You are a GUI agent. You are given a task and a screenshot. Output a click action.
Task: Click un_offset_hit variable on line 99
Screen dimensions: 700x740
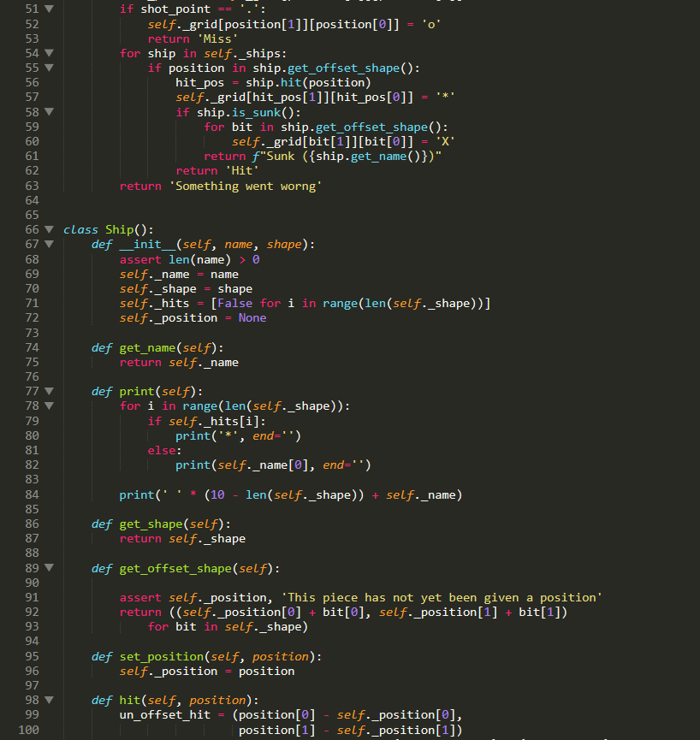tap(165, 715)
